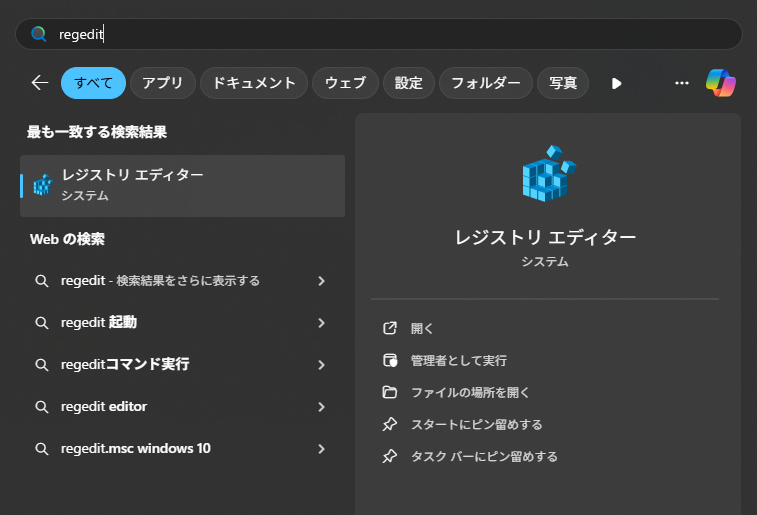The height and width of the screenshot is (515, 757).
Task: Choose the フォルダー filter tab
Action: tap(485, 83)
